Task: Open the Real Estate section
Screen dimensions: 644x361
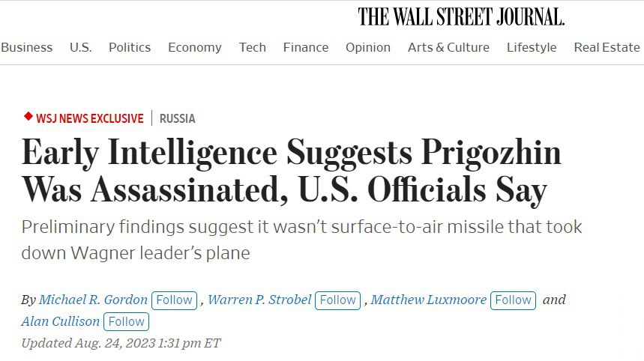Action: pos(607,47)
